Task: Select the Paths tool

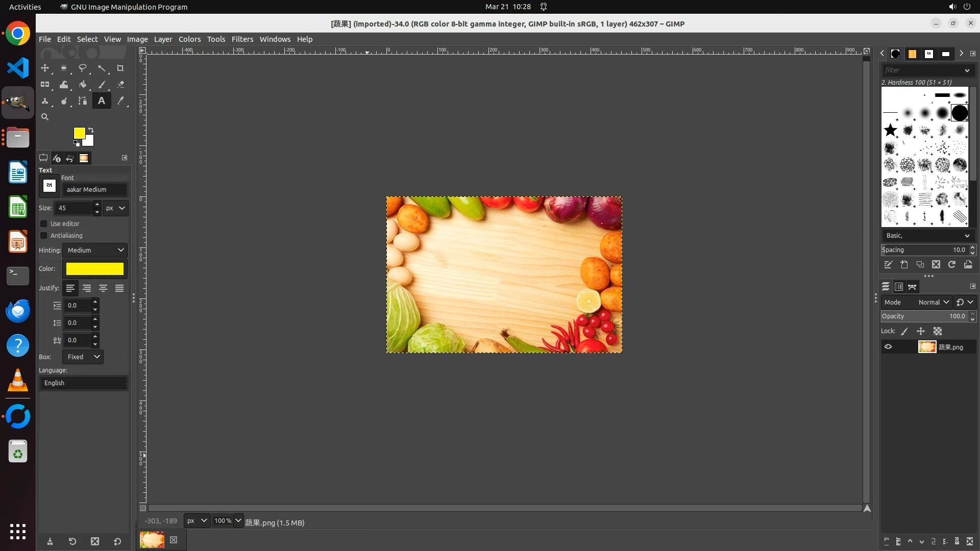Action: pyautogui.click(x=82, y=101)
